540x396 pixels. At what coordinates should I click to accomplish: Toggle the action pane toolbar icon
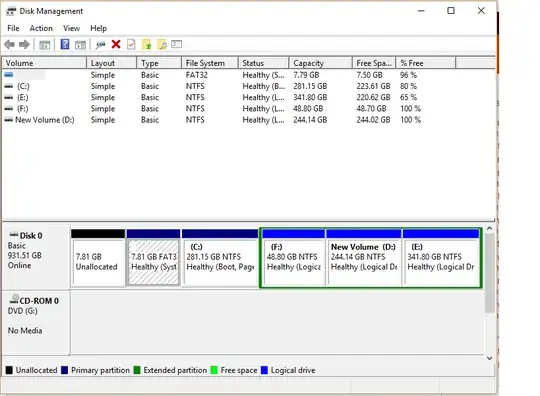80,45
